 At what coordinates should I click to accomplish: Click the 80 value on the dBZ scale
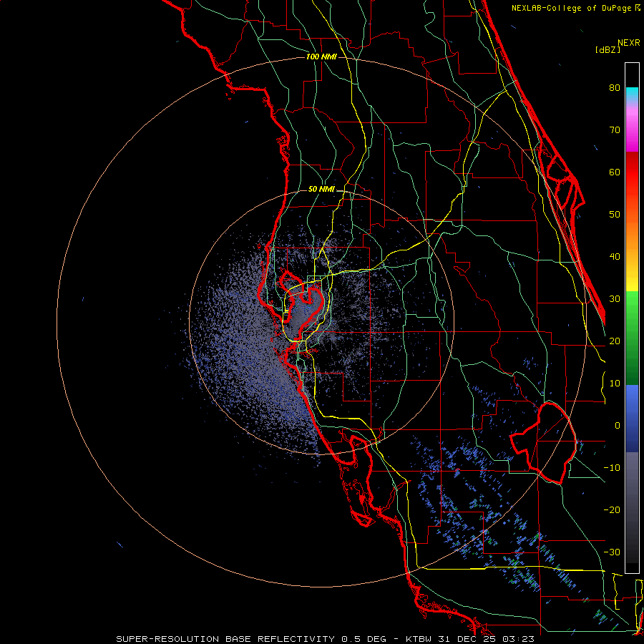click(x=615, y=88)
